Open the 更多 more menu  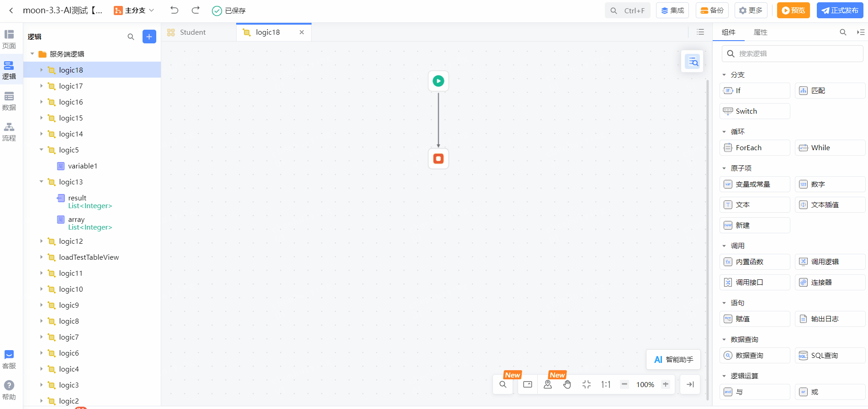tap(751, 10)
